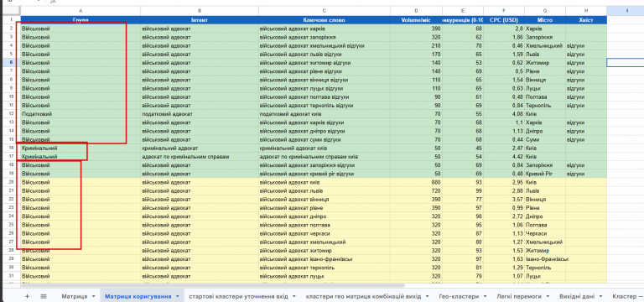Switch to the Гео-кластери sheet tab
Image resolution: width=644 pixels, height=302 pixels.
click(459, 296)
